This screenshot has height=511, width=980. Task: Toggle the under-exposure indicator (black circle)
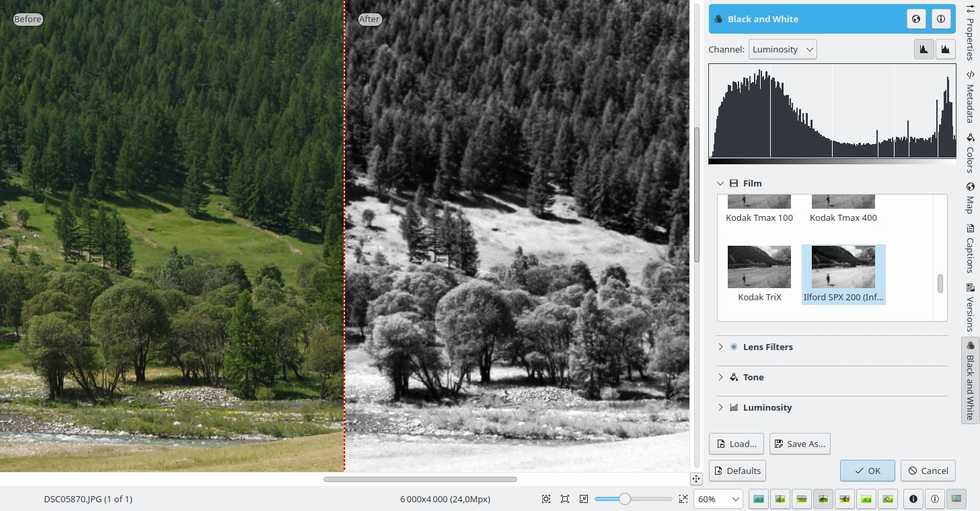coord(913,499)
